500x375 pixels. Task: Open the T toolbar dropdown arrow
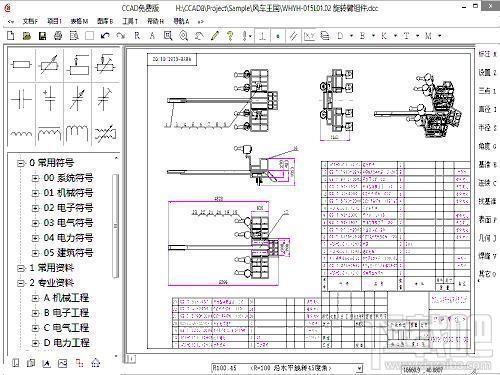pyautogui.click(x=417, y=35)
